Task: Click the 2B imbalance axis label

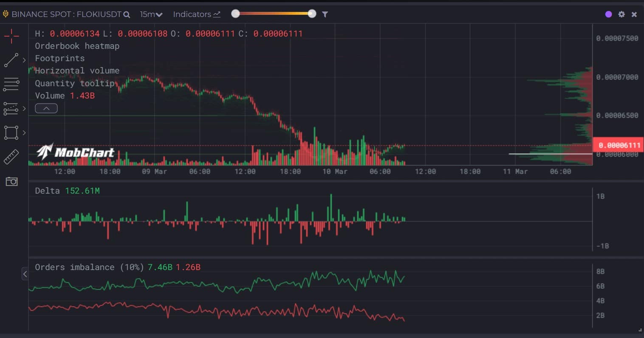Action: (600, 315)
